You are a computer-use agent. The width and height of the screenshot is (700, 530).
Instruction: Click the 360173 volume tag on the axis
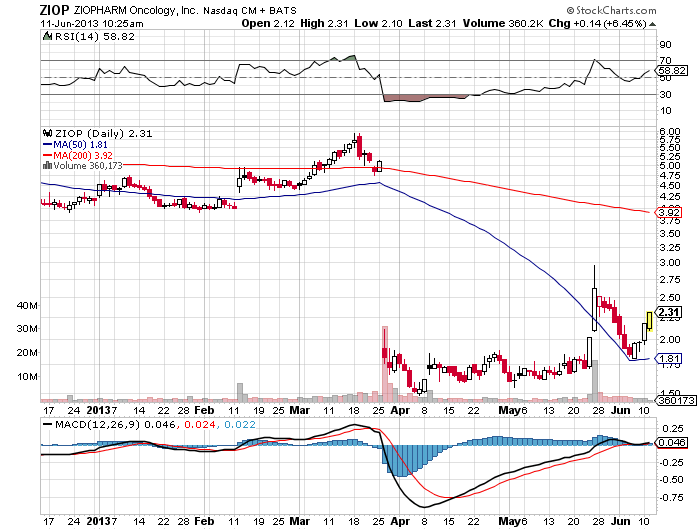point(677,401)
